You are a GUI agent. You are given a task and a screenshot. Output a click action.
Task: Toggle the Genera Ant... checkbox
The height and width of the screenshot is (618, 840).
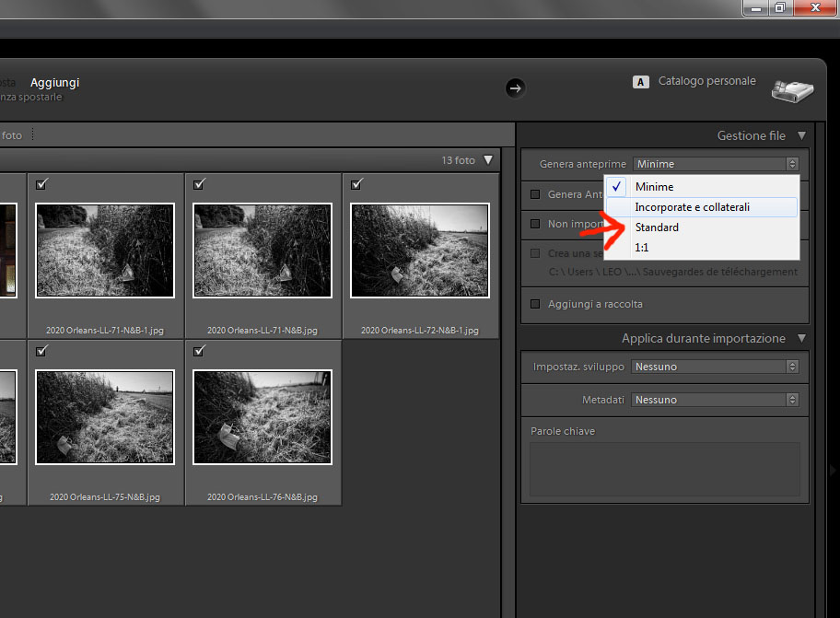pyautogui.click(x=535, y=193)
